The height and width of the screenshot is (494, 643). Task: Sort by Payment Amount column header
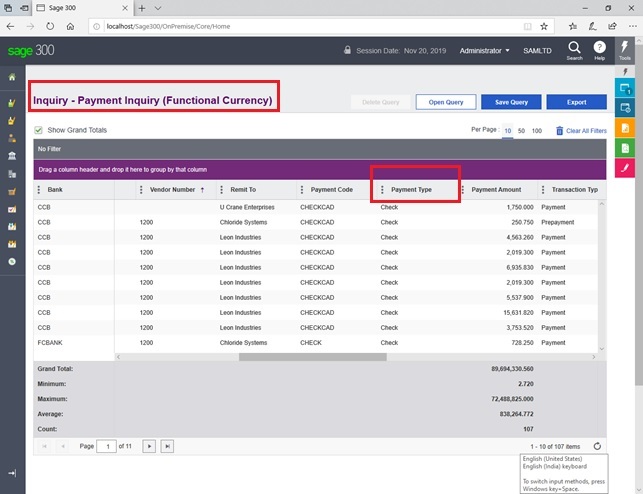pos(496,189)
